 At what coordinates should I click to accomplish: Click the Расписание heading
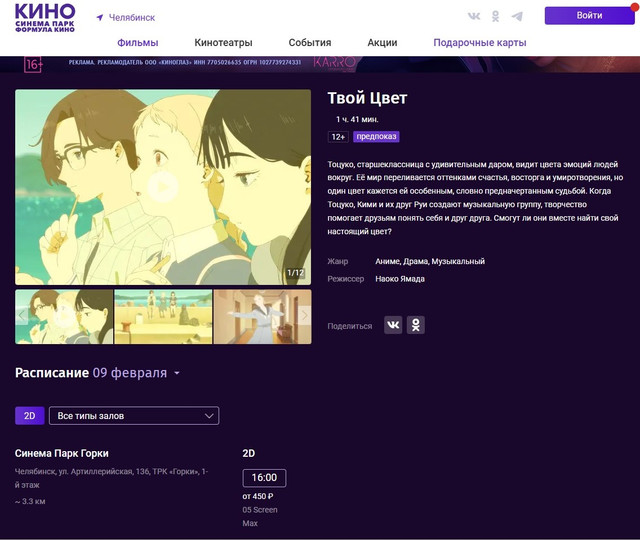coord(52,373)
